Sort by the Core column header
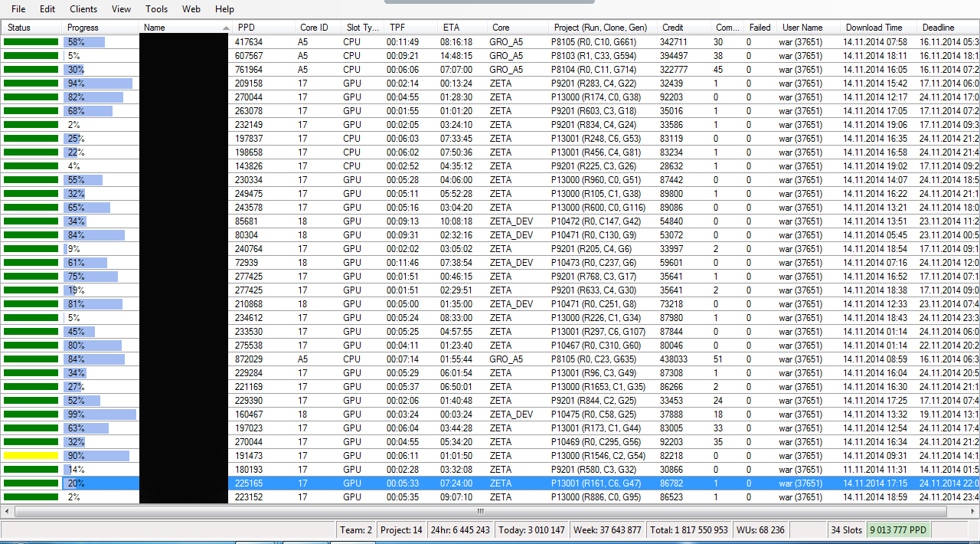The height and width of the screenshot is (544, 980). [x=517, y=28]
